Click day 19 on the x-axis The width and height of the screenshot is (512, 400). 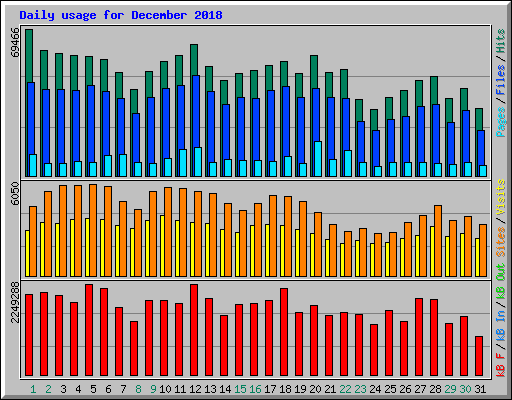click(300, 389)
